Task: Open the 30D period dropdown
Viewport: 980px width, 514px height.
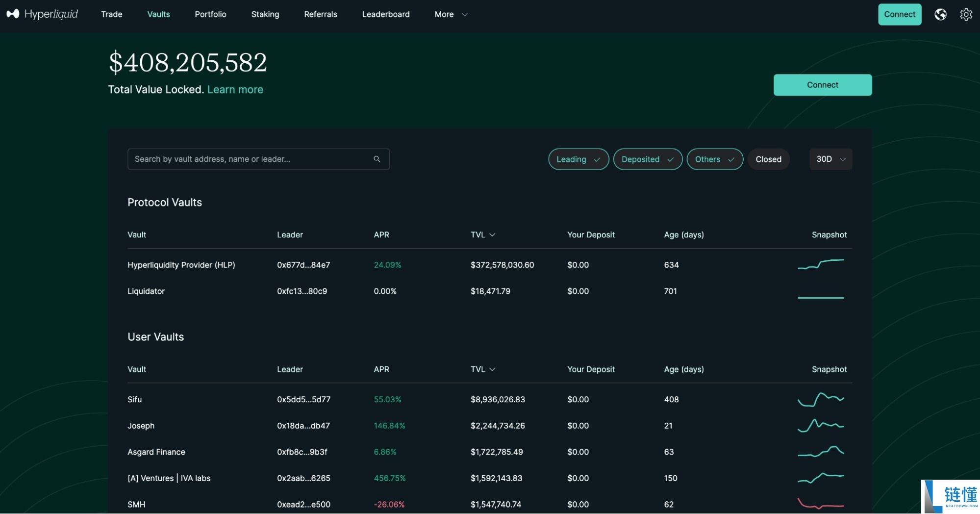Action: 830,159
